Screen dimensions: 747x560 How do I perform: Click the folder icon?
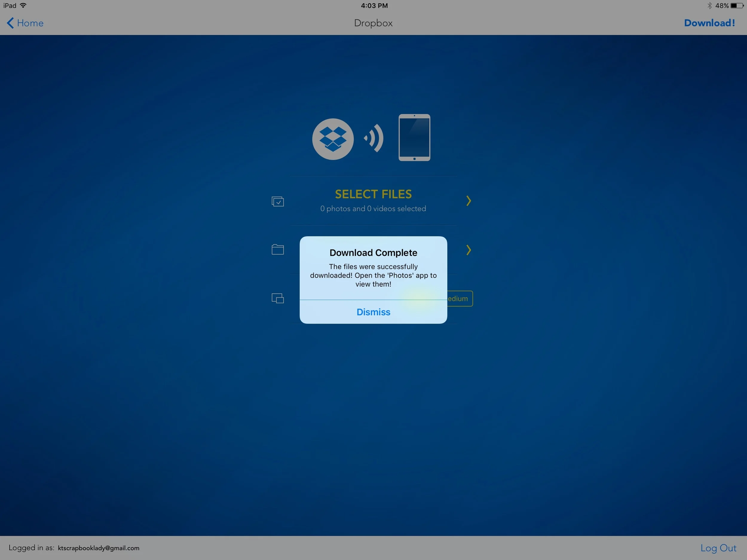pyautogui.click(x=278, y=250)
